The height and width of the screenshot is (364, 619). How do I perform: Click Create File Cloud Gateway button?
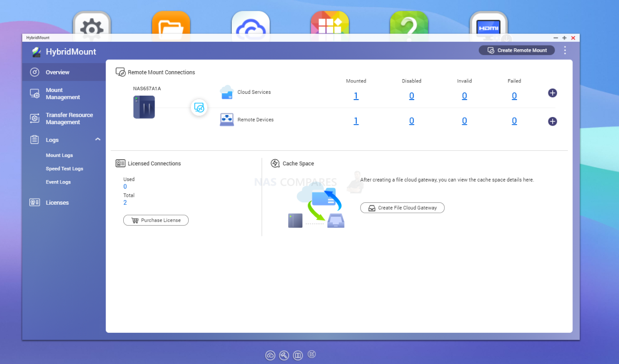402,208
